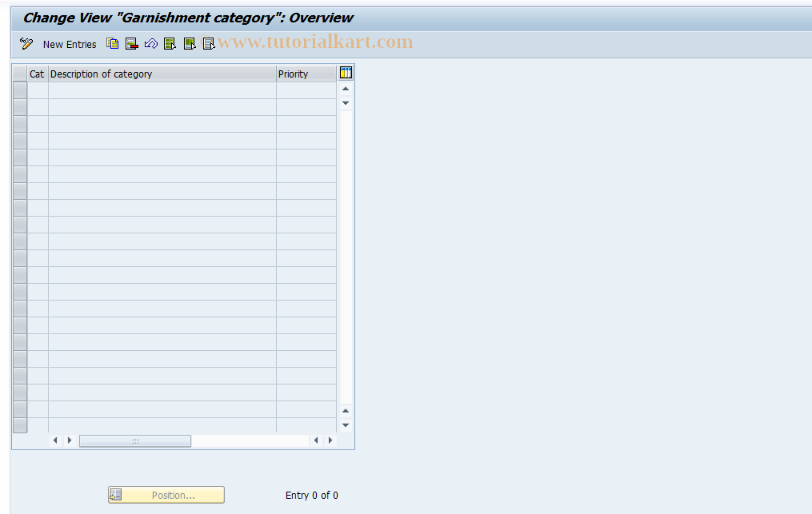Screen dimensions: 812x514
Task: Click the bottom-most down arrow of vertical scrollbar
Action: click(346, 425)
